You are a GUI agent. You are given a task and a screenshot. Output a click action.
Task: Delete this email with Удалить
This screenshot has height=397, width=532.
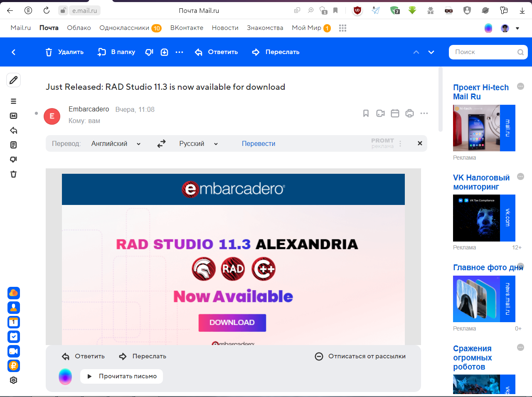pyautogui.click(x=64, y=52)
